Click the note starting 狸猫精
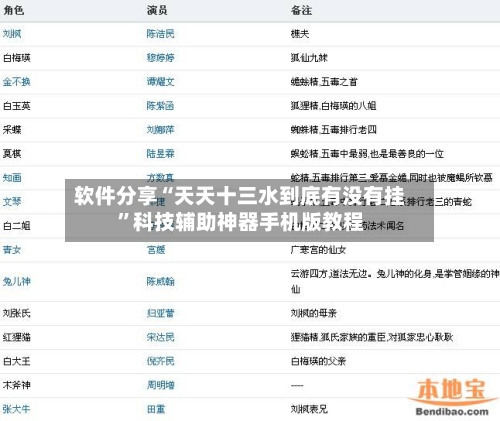The height and width of the screenshot is (421, 500). 372,337
